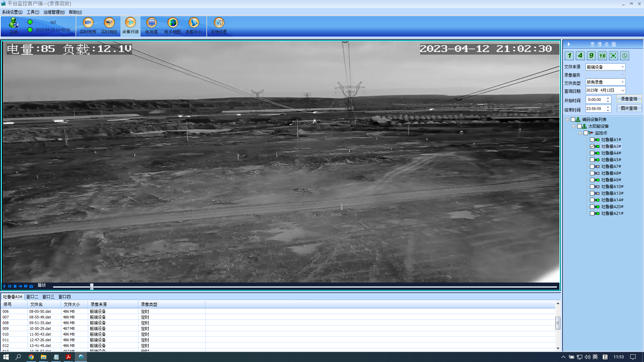Switch to the 窗口二 tab
644x362 pixels.
pyautogui.click(x=32, y=297)
